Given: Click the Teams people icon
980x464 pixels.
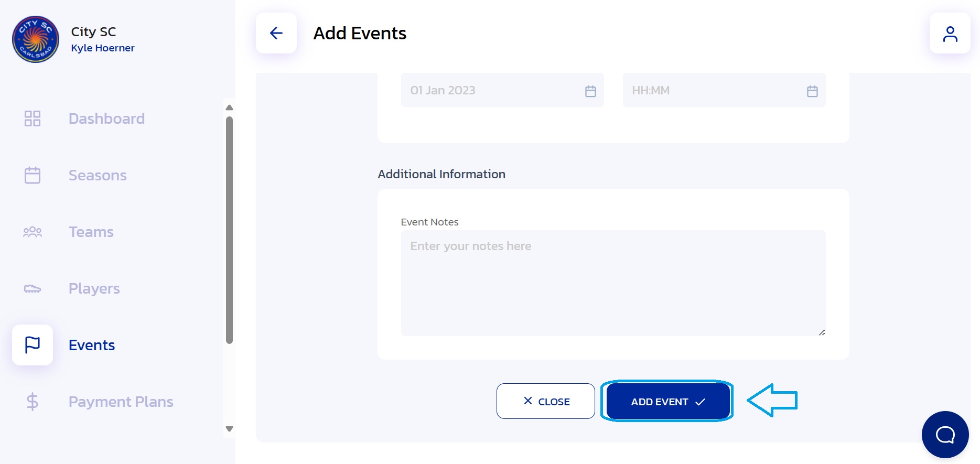Looking at the screenshot, I should pyautogui.click(x=33, y=232).
